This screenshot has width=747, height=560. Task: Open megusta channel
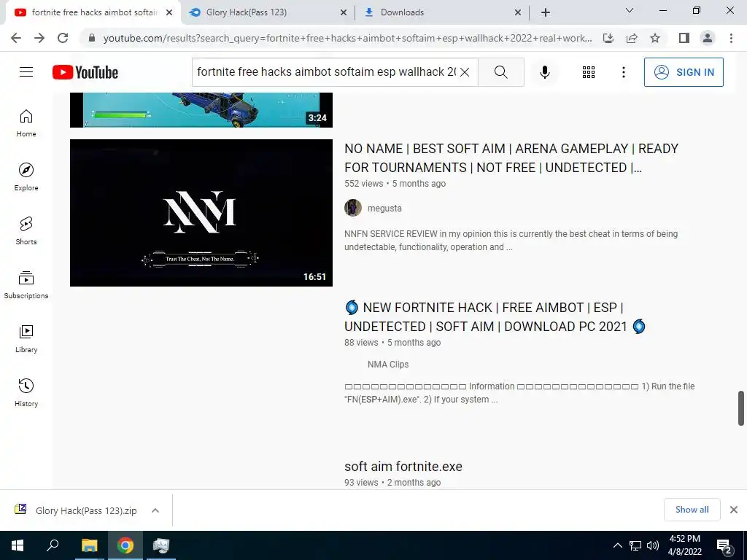point(384,208)
